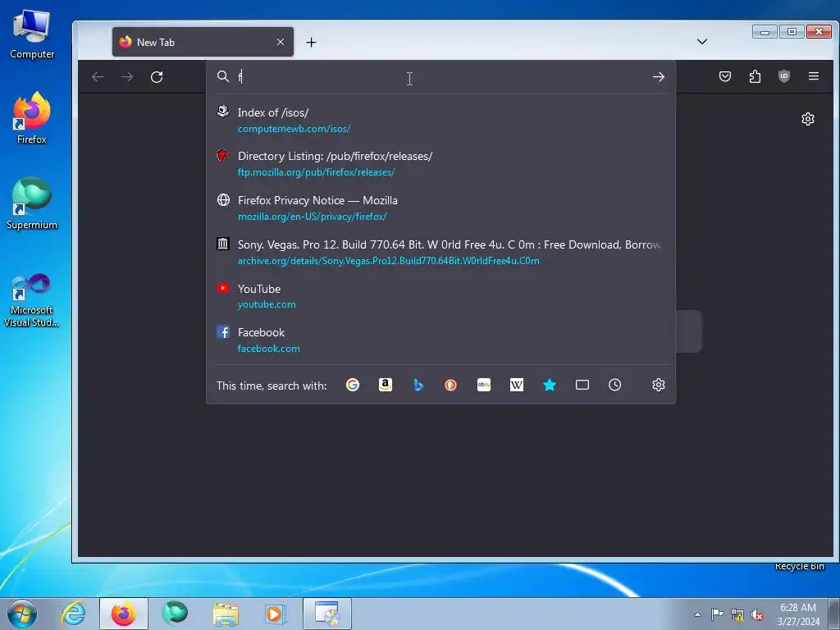Go forward one page

pyautogui.click(x=127, y=77)
